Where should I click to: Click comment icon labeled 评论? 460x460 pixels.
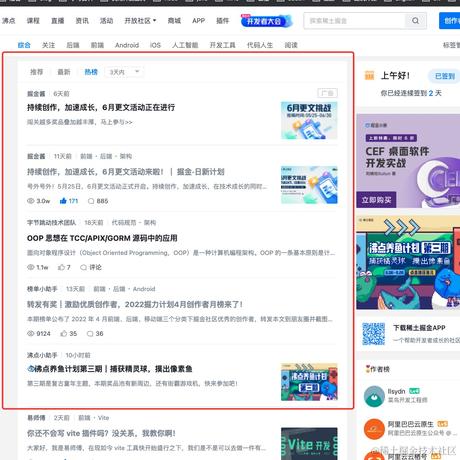84,267
